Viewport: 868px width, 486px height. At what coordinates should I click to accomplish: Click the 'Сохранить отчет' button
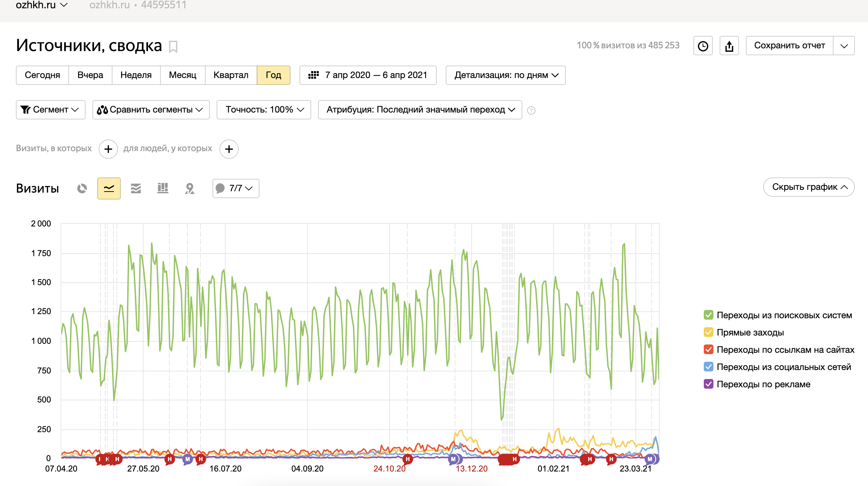(789, 46)
